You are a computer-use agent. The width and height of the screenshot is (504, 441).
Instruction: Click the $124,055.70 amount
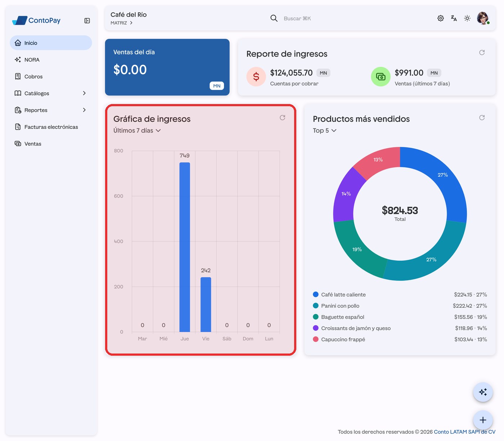(x=291, y=73)
